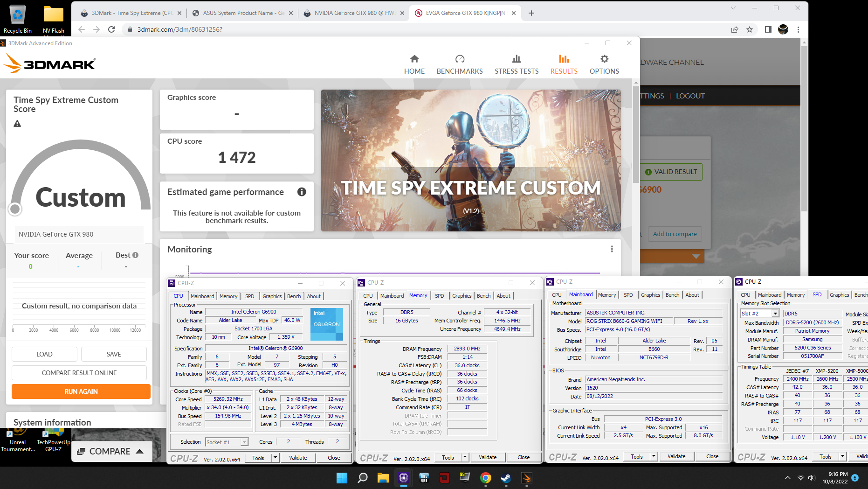Click the SAVE result button
Image resolution: width=868 pixels, height=489 pixels.
point(114,354)
